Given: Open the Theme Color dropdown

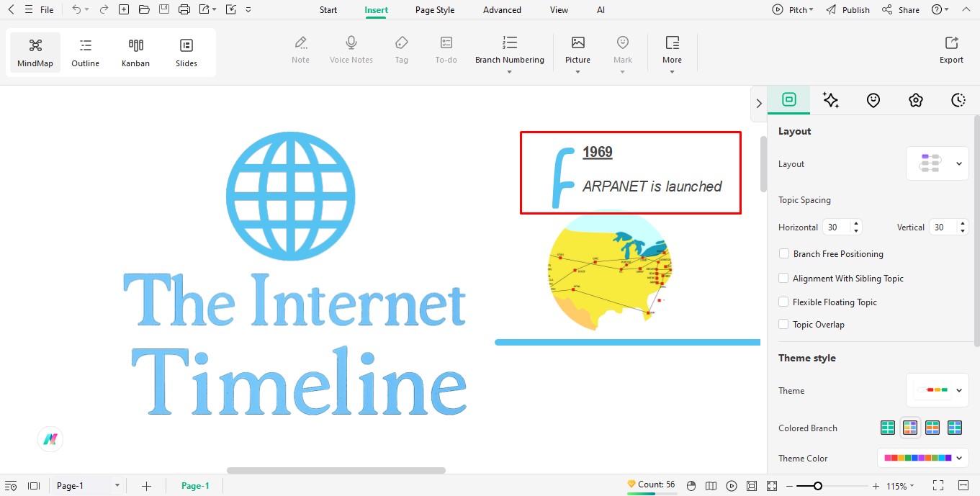Looking at the screenshot, I should click(922, 458).
